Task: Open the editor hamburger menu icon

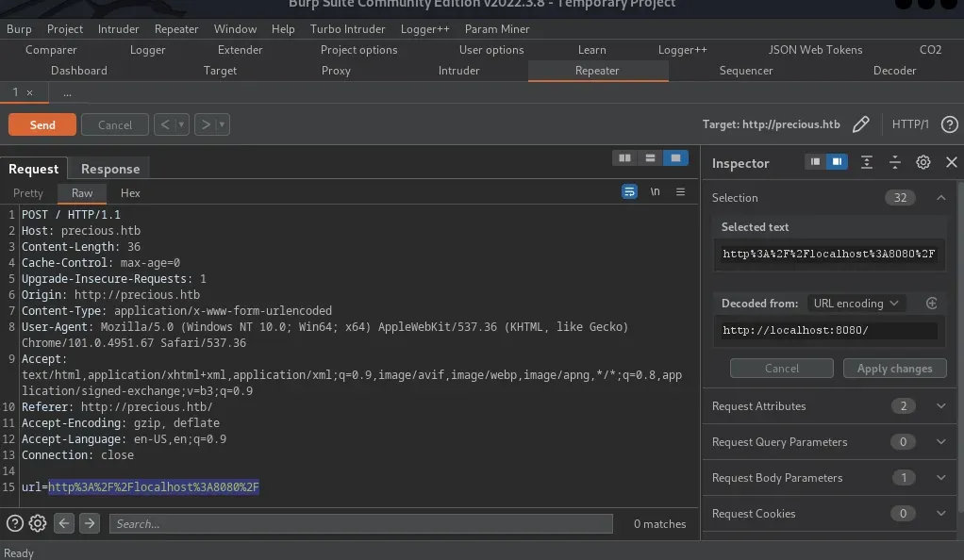Action: 681,191
